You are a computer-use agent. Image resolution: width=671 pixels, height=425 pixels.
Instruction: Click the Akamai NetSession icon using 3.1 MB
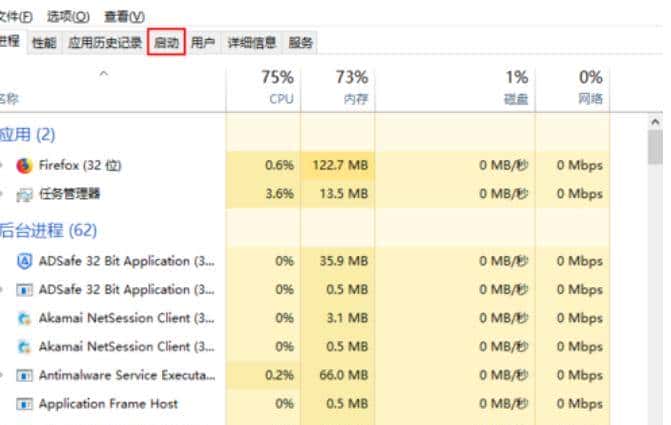click(x=24, y=319)
